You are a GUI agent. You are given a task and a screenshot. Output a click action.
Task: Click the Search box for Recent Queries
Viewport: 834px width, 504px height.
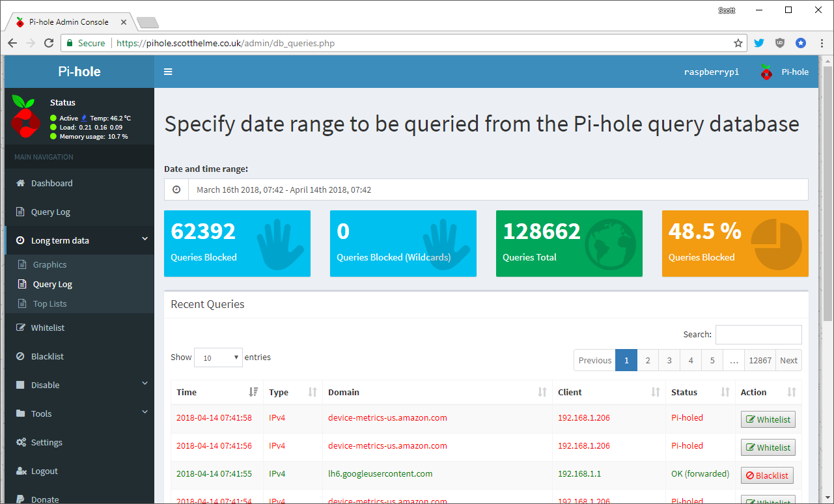pos(758,334)
